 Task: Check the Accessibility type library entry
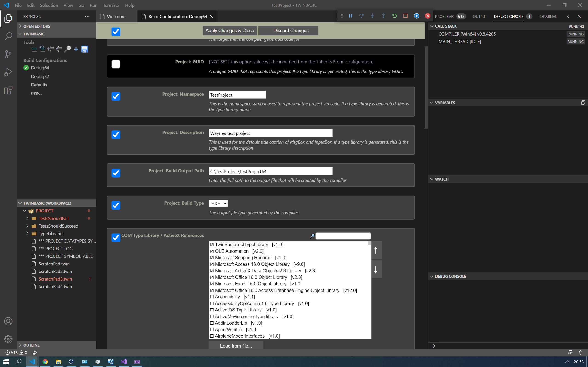click(x=212, y=297)
